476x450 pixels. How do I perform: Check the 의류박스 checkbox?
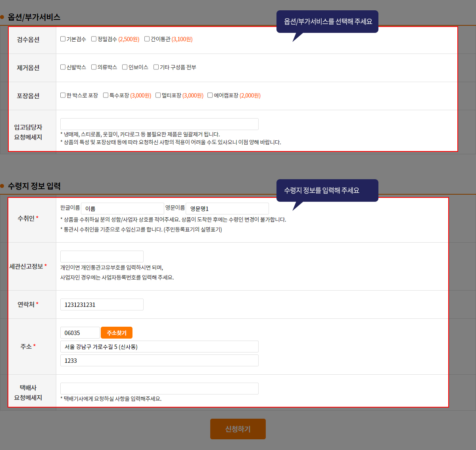tap(94, 67)
